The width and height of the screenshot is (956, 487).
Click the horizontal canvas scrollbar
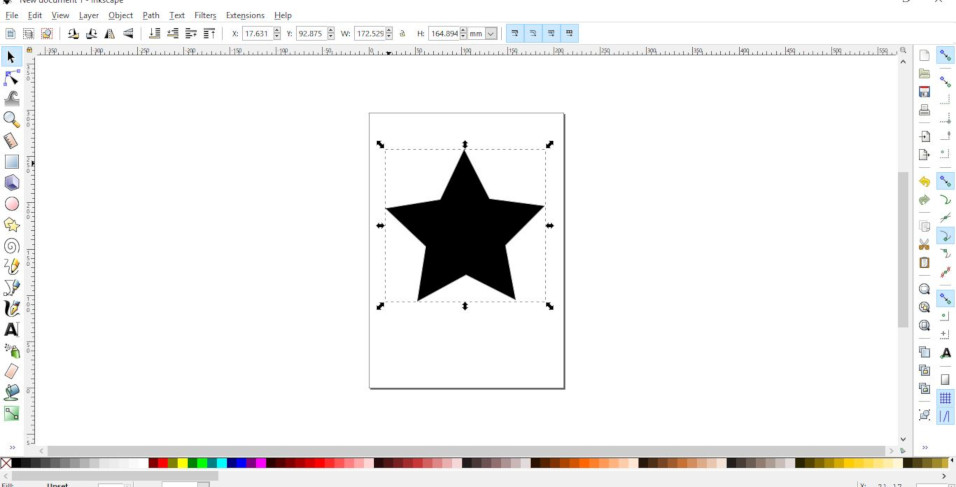click(x=466, y=450)
